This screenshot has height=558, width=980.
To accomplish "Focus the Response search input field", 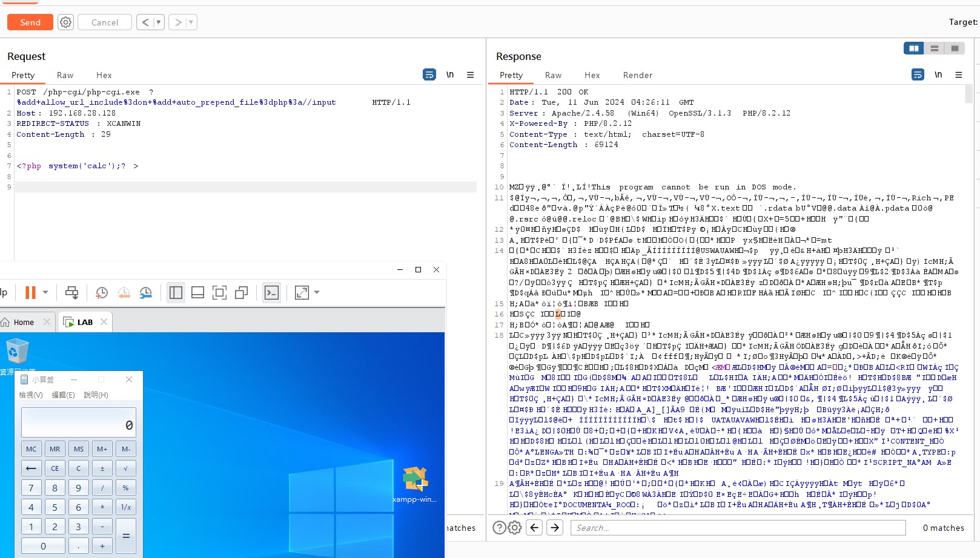I will [x=738, y=528].
